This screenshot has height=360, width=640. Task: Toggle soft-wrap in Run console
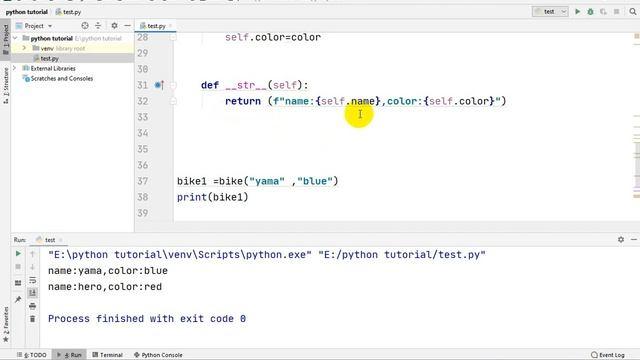click(33, 280)
